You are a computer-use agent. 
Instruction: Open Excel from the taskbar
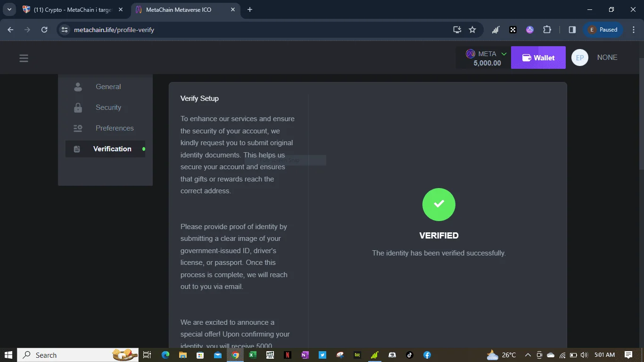252,355
